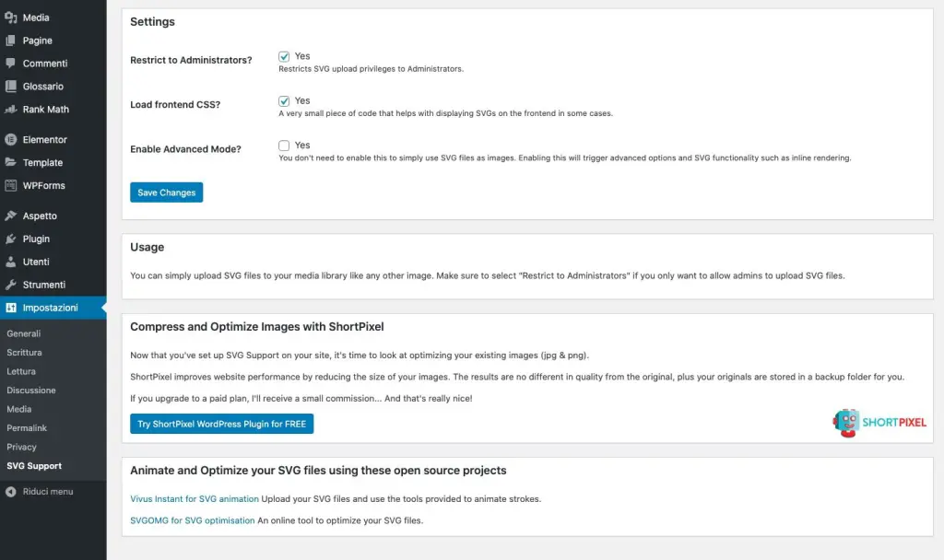Click 'Animate and Optimize your SVG files' heading

pos(318,471)
